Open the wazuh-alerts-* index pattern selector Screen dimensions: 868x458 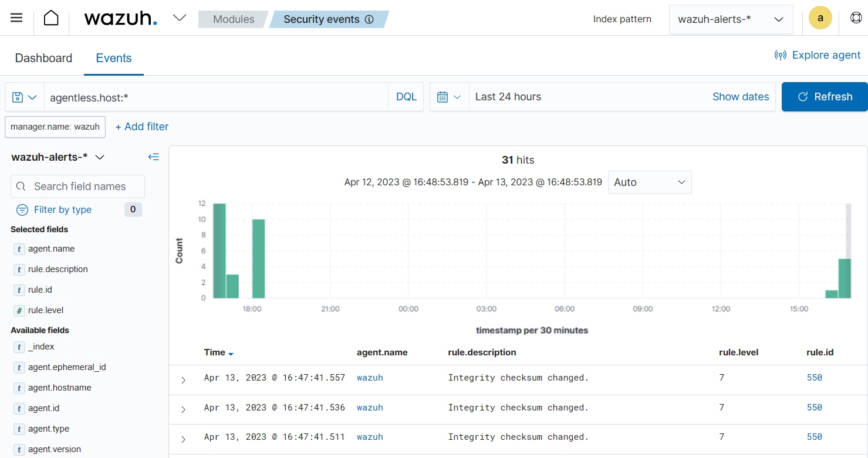(731, 19)
